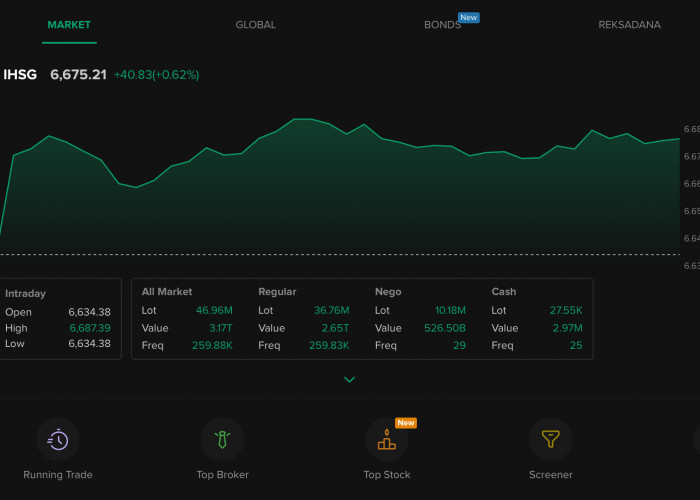Screen dimensions: 700x500
Task: Open the Screener funnel icon
Action: coord(550,439)
